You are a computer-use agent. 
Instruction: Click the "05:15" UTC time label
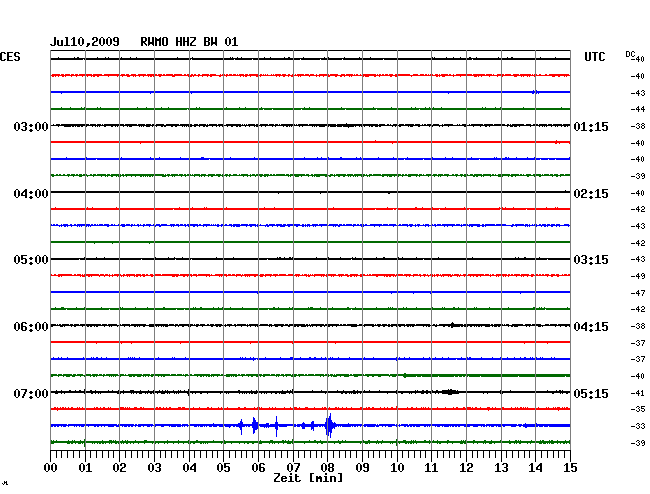pyautogui.click(x=591, y=393)
